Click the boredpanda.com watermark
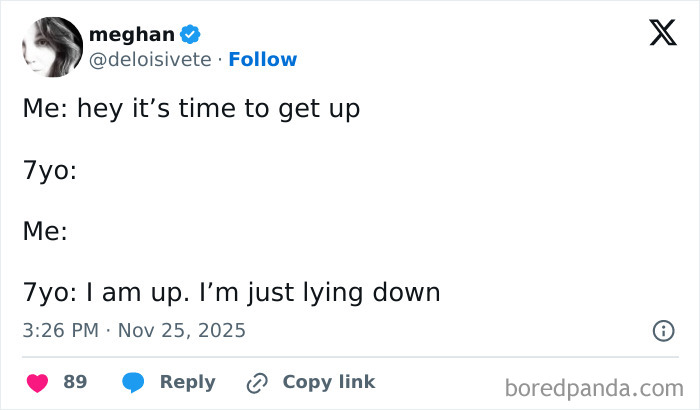Screen dimensions: 700x410 pyautogui.click(x=594, y=387)
